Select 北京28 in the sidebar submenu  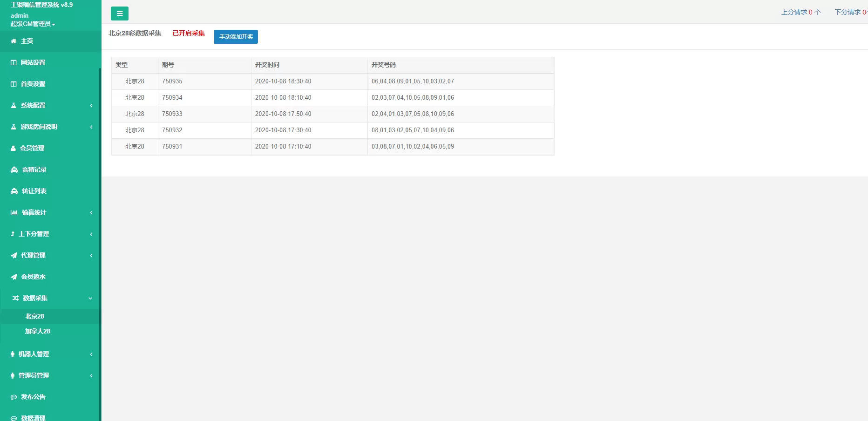click(34, 317)
